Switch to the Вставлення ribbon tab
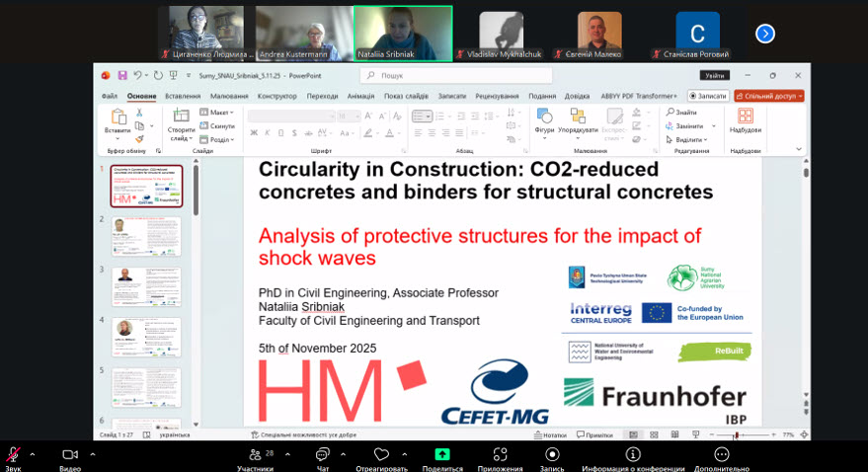 tap(183, 96)
